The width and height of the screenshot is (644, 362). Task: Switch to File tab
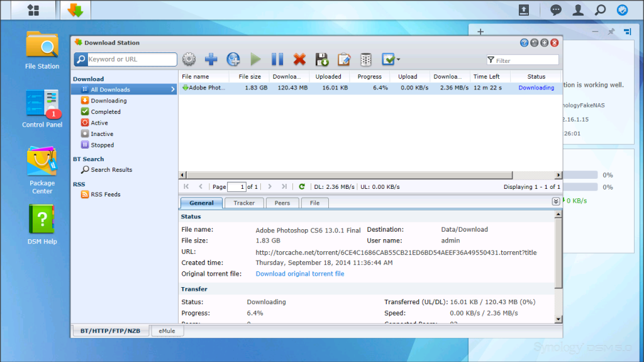point(314,203)
